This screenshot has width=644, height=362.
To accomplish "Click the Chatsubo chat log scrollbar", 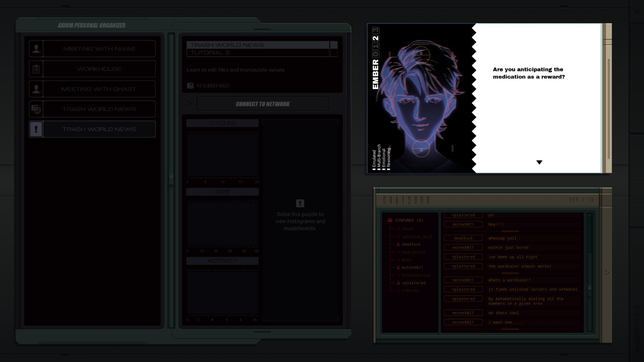I will tap(589, 272).
